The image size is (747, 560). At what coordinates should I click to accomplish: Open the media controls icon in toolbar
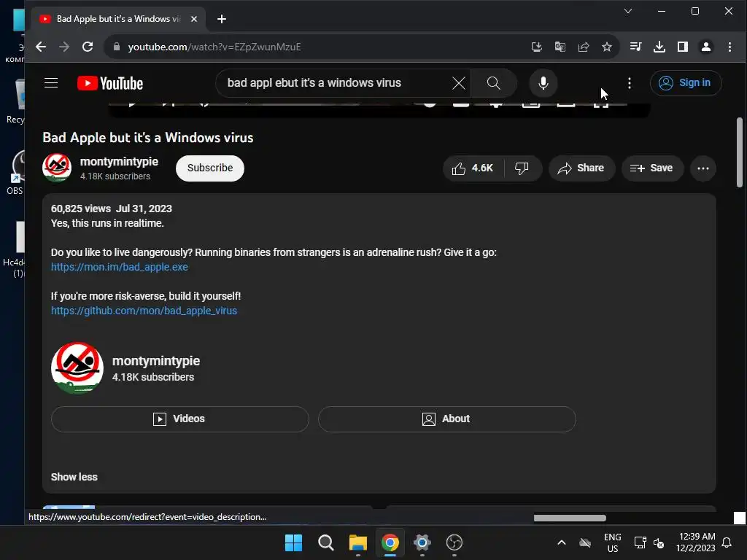tap(635, 47)
